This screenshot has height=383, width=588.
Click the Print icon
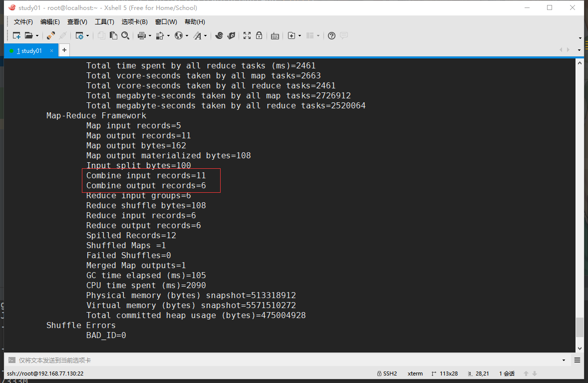[141, 35]
